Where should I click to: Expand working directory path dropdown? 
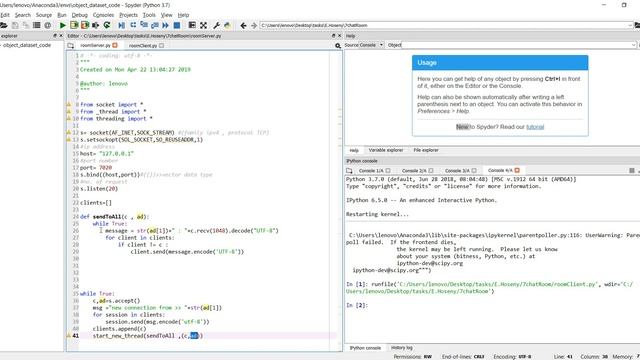tap(630, 25)
